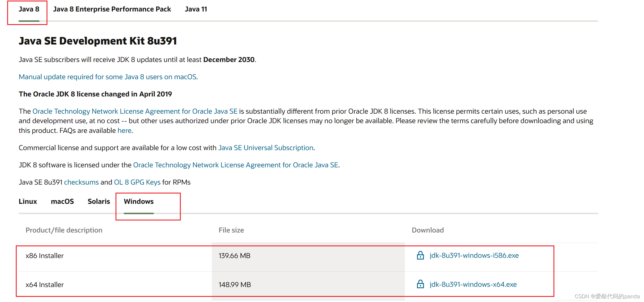The image size is (644, 302).
Task: Open Java SE Universal Subscription link
Action: [266, 148]
